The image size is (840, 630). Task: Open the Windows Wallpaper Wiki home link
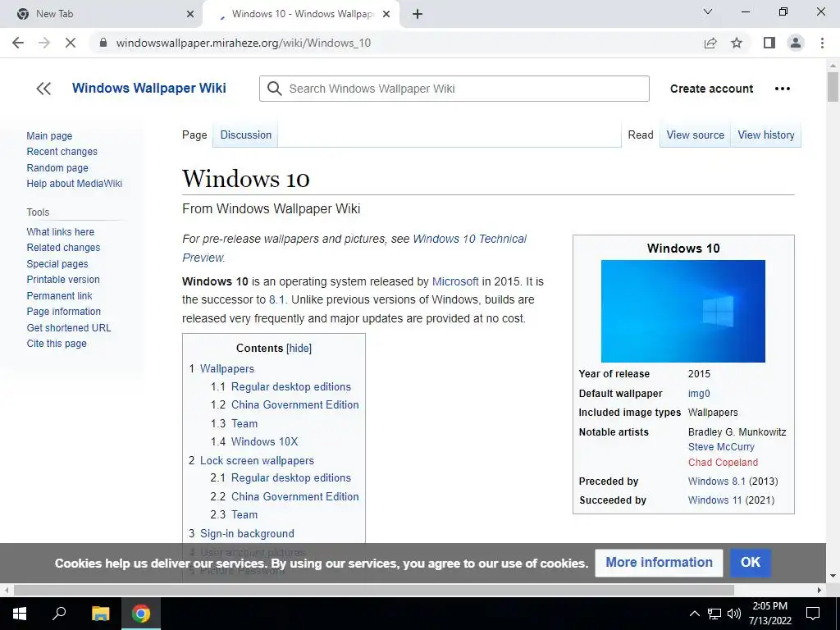pyautogui.click(x=149, y=88)
